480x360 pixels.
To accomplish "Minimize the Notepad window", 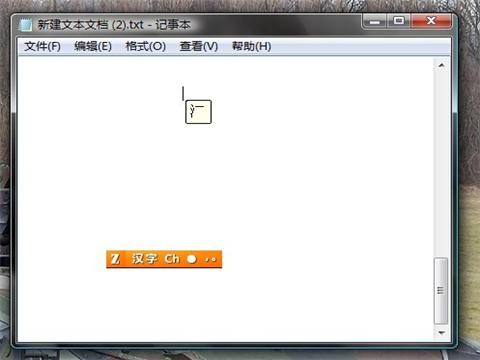I will (x=374, y=21).
